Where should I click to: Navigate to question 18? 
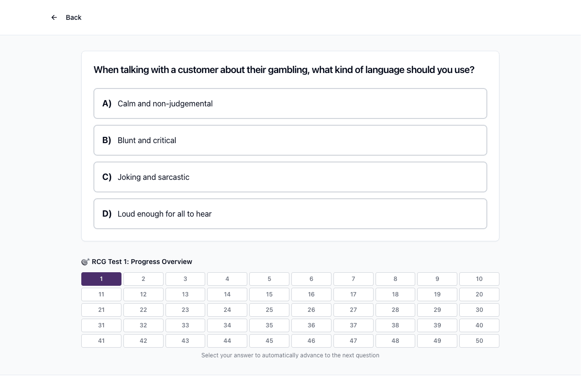coord(395,294)
